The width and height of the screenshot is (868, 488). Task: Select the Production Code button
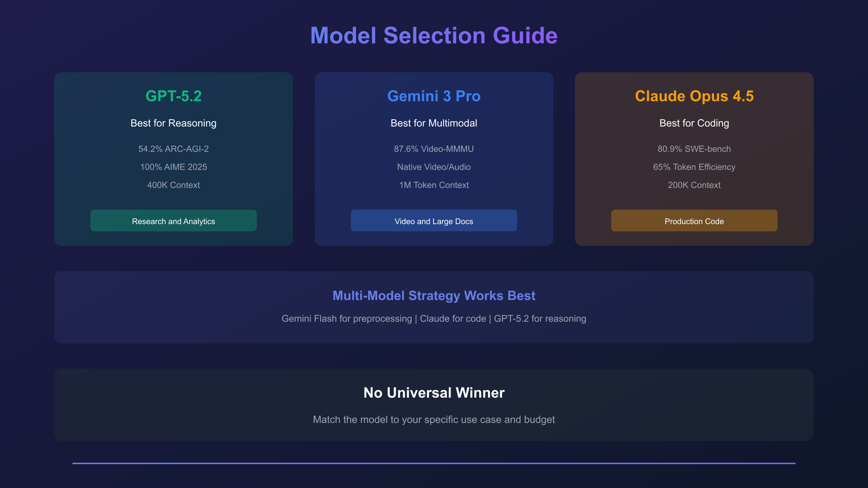point(694,221)
